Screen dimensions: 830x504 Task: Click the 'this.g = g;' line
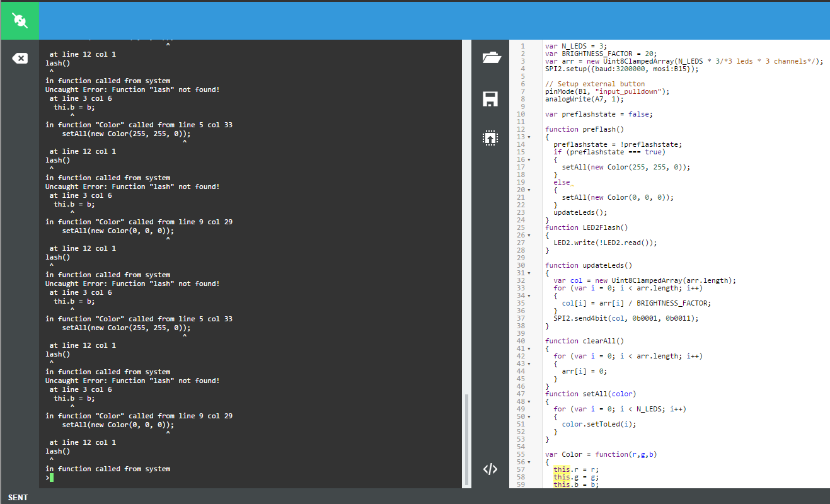click(x=576, y=477)
